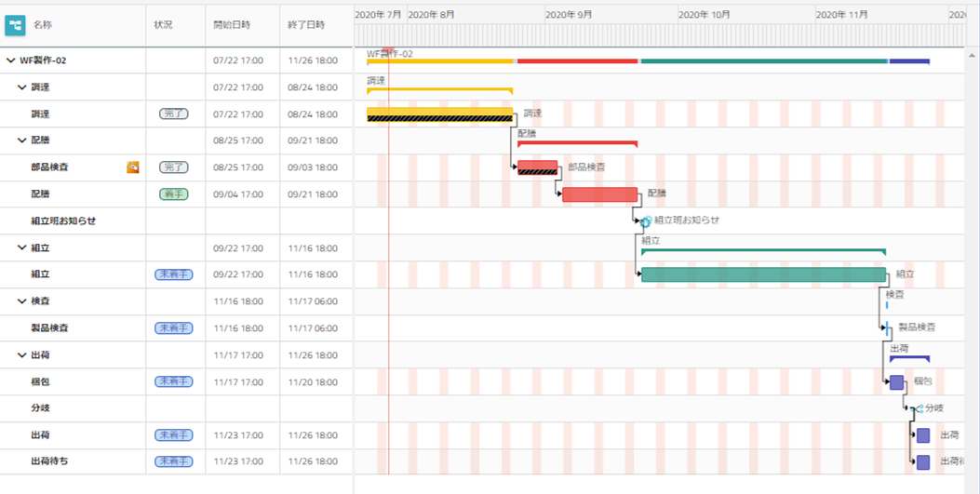Collapse the 出荷 group
Viewport: 980px width, 494px height.
pos(22,355)
